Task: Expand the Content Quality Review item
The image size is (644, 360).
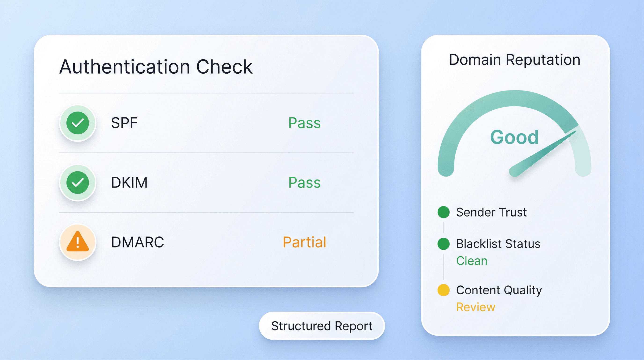Action: (499, 290)
